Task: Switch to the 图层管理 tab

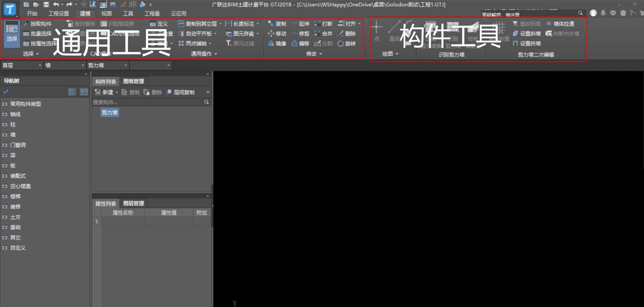Action: tap(134, 203)
